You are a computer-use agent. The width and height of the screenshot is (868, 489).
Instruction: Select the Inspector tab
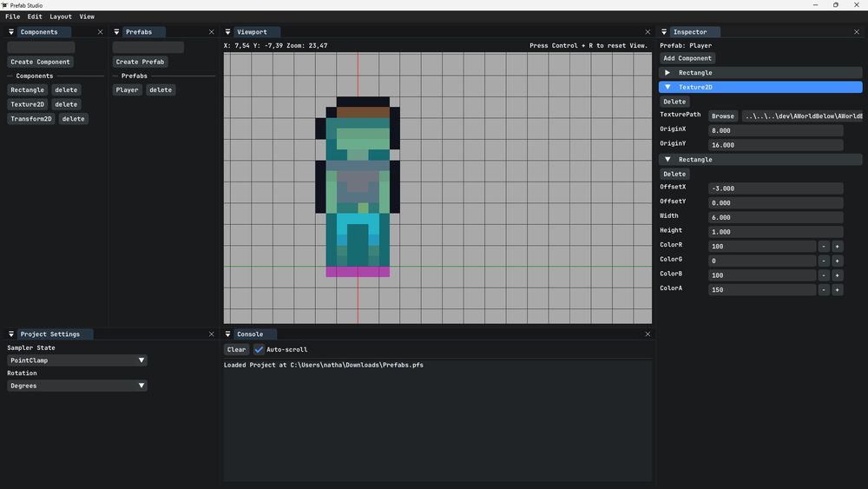[694, 32]
